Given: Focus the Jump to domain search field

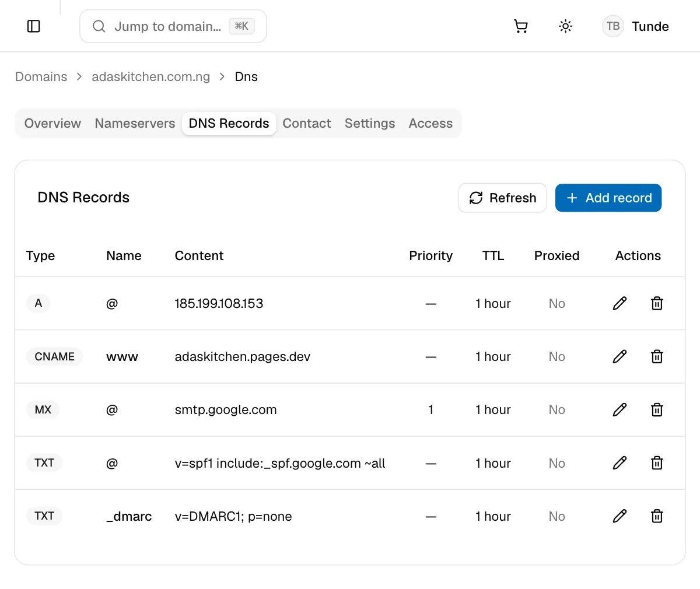Looking at the screenshot, I should click(173, 26).
